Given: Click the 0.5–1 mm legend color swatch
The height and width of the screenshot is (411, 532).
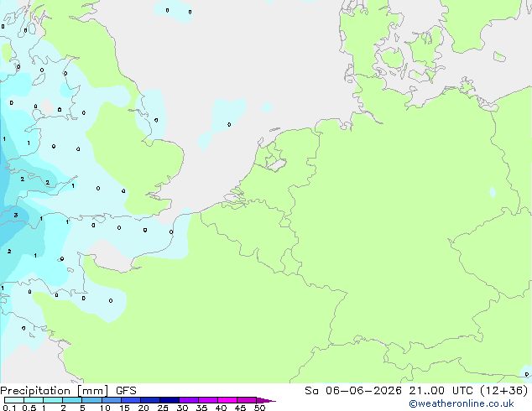Looking at the screenshot, I should (34, 400).
